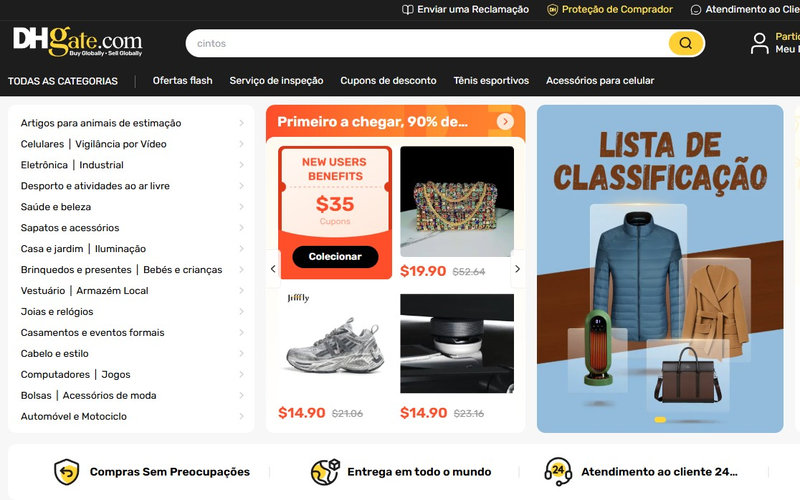The image size is (800, 500).
Task: Click the Proteção de Comprador shield icon
Action: pyautogui.click(x=552, y=10)
